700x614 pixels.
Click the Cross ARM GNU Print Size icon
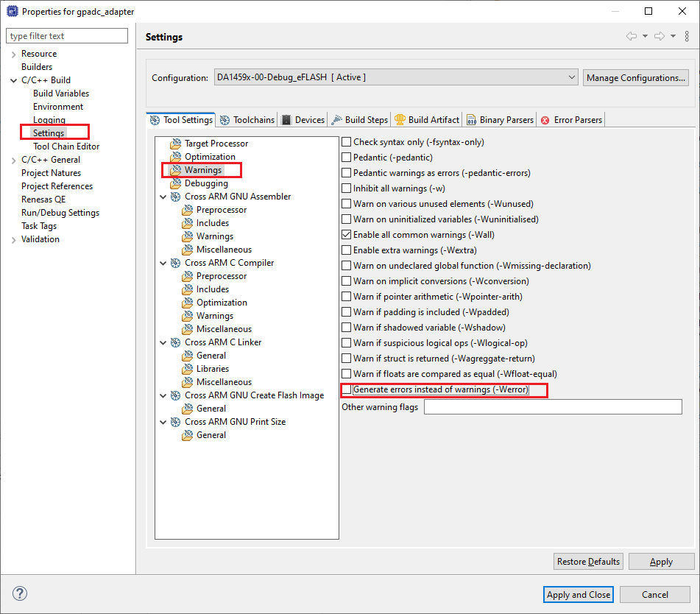[x=175, y=422]
